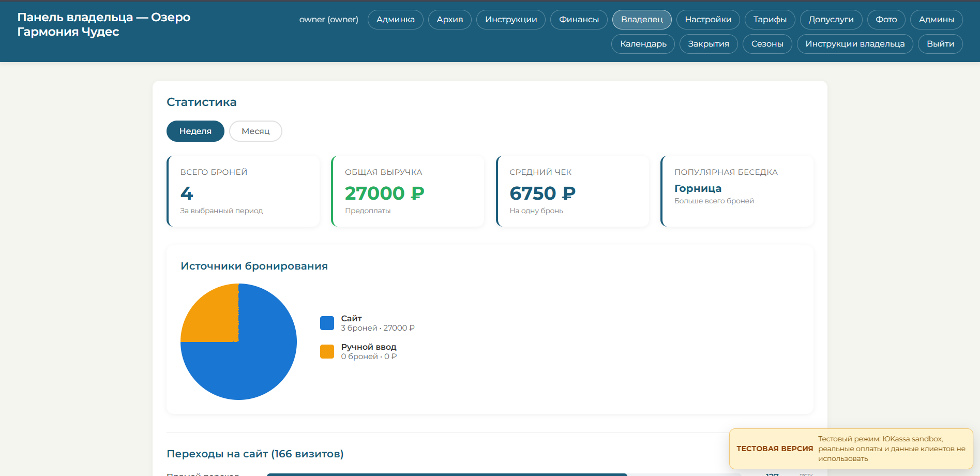Click the Ручной ввод legend label

(x=369, y=347)
